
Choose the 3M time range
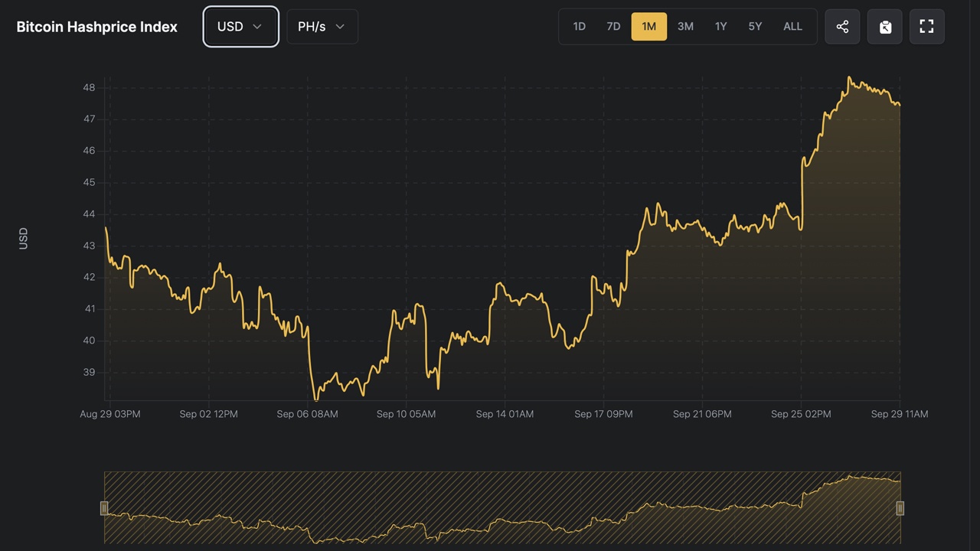(685, 27)
